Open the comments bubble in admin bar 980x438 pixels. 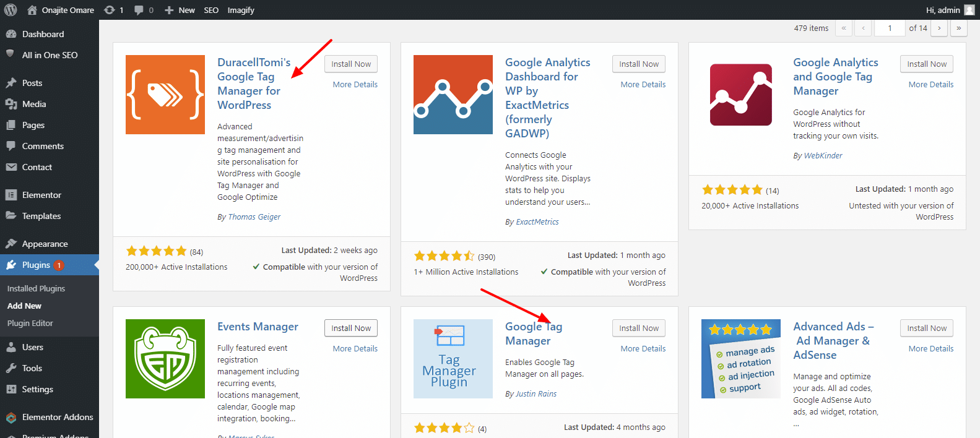(139, 10)
